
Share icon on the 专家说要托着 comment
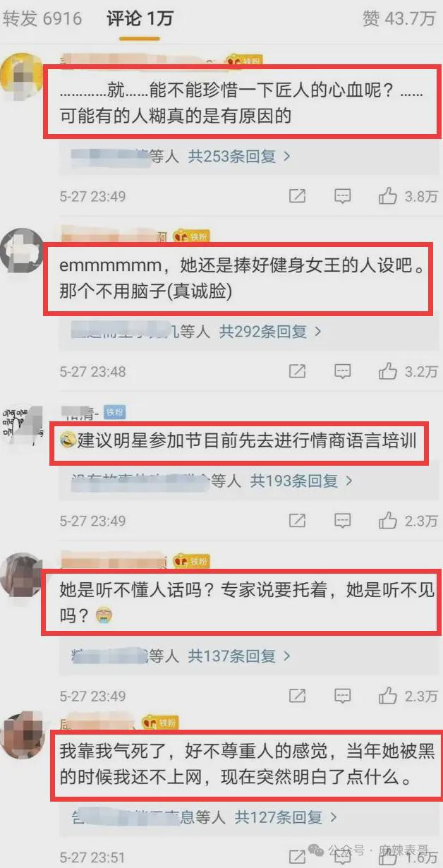click(x=298, y=696)
